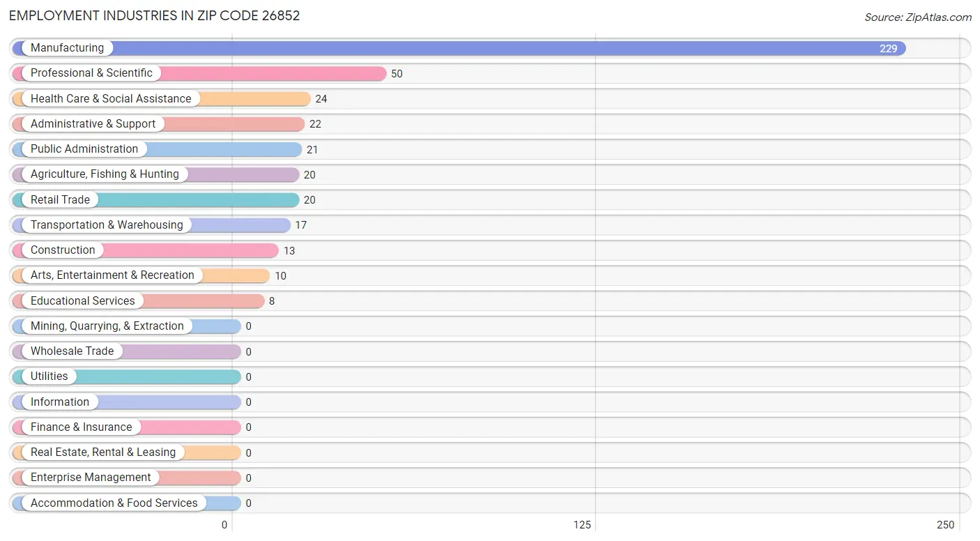Click the Retail Trade teal bar
The width and height of the screenshot is (980, 541).
pos(155,200)
